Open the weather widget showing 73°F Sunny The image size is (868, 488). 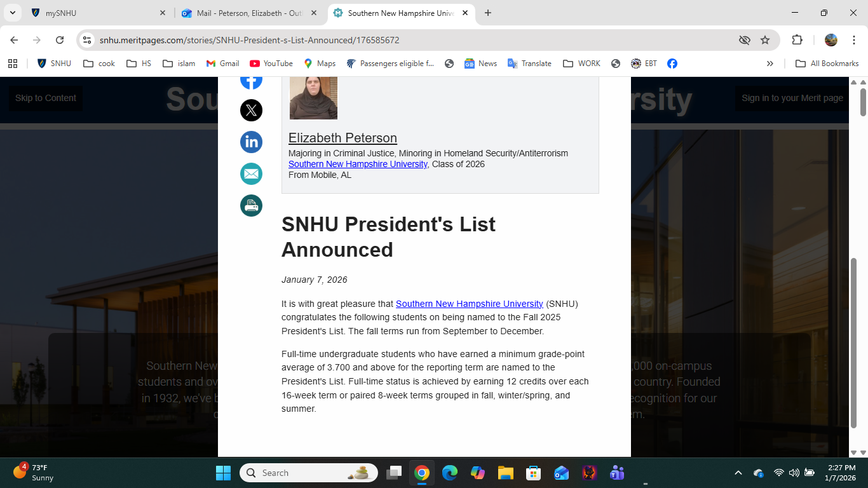tap(34, 473)
